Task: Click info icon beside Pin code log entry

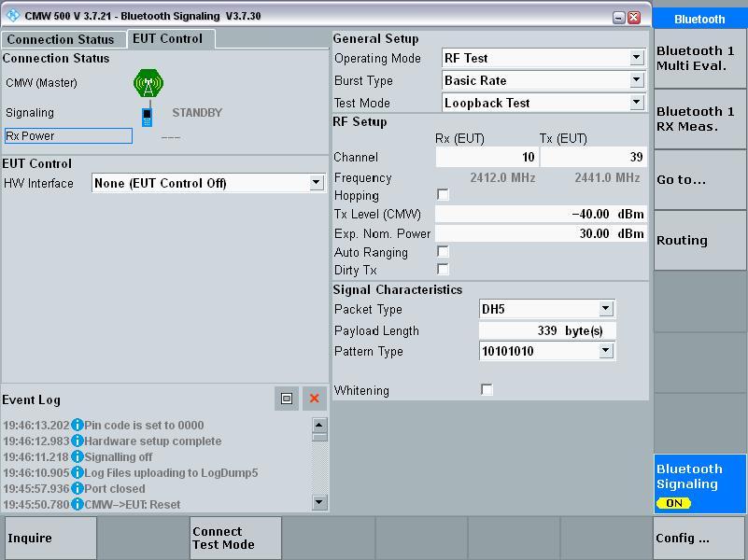Action: (x=78, y=425)
